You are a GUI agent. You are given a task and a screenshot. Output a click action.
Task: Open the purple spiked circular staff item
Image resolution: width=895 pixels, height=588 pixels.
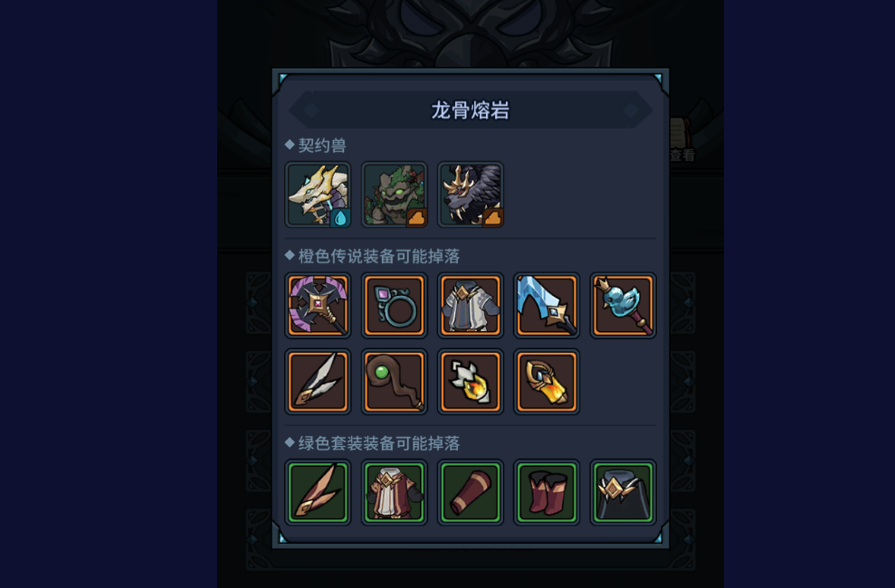click(318, 305)
